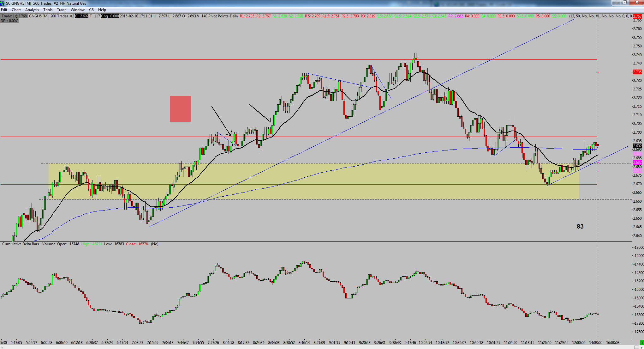
Task: Click the red 2.767 price scale marker
Action: click(638, 16)
